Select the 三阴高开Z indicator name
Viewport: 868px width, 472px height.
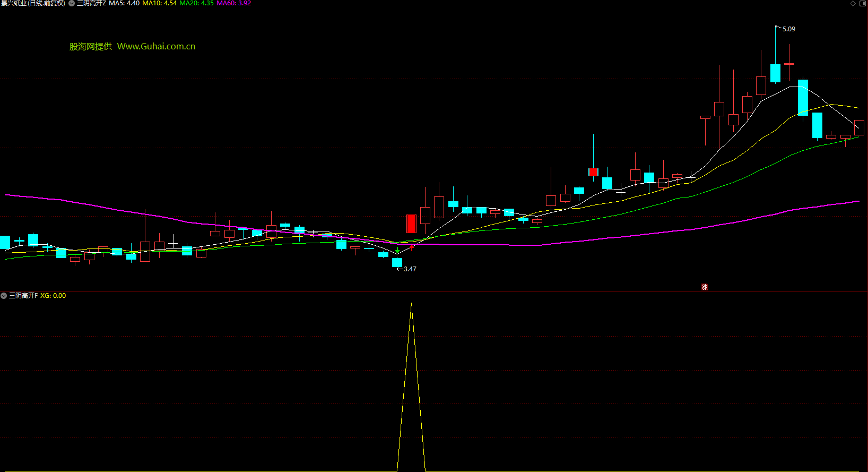91,3
